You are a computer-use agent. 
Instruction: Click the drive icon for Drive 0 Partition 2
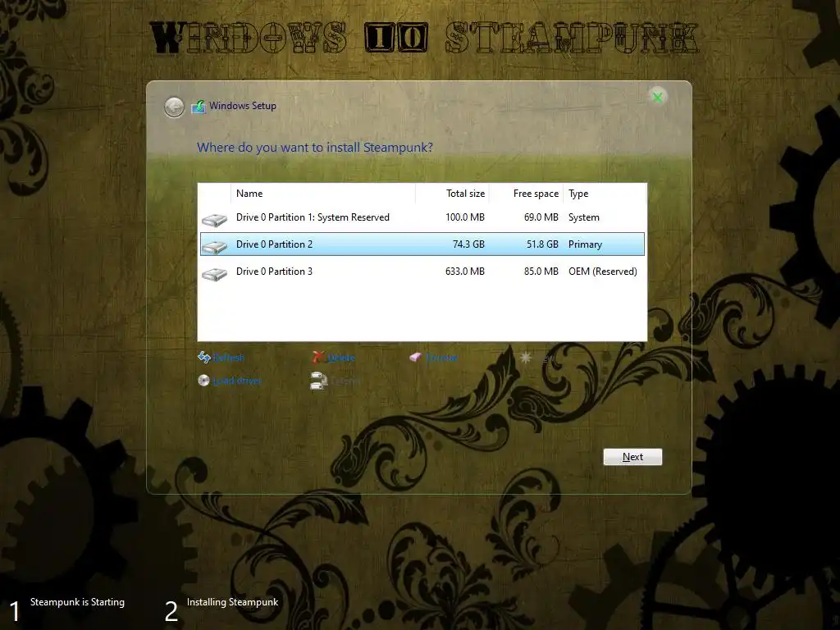tap(214, 246)
